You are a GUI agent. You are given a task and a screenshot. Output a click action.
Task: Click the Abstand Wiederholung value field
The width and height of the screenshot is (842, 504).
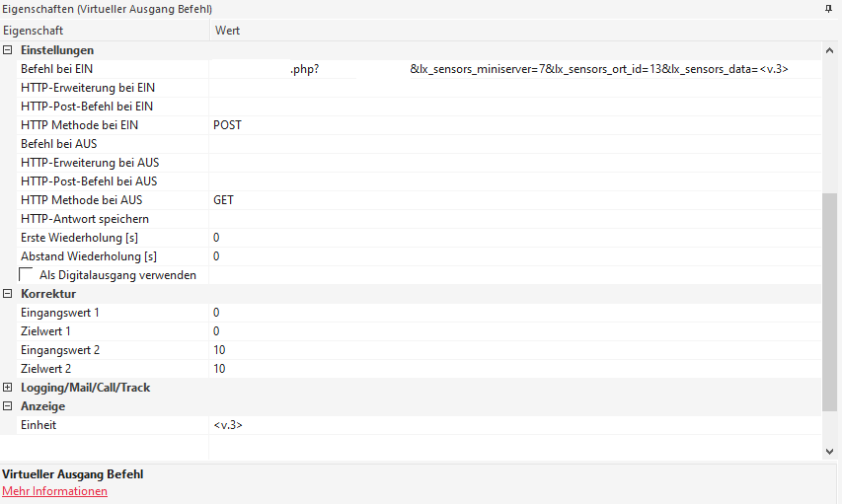click(x=513, y=256)
